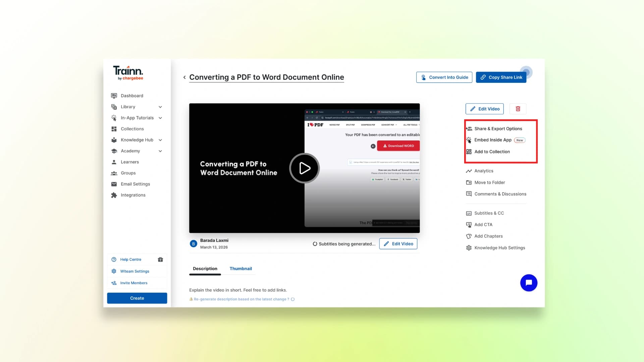This screenshot has width=644, height=362.
Task: Expand the In-App Tutorials menu
Action: [x=161, y=118]
